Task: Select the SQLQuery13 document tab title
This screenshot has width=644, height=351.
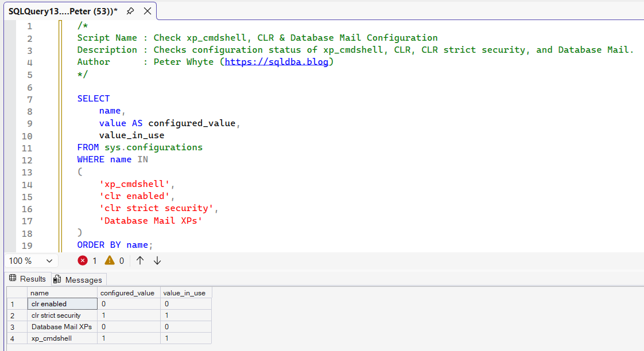Action: pos(63,11)
